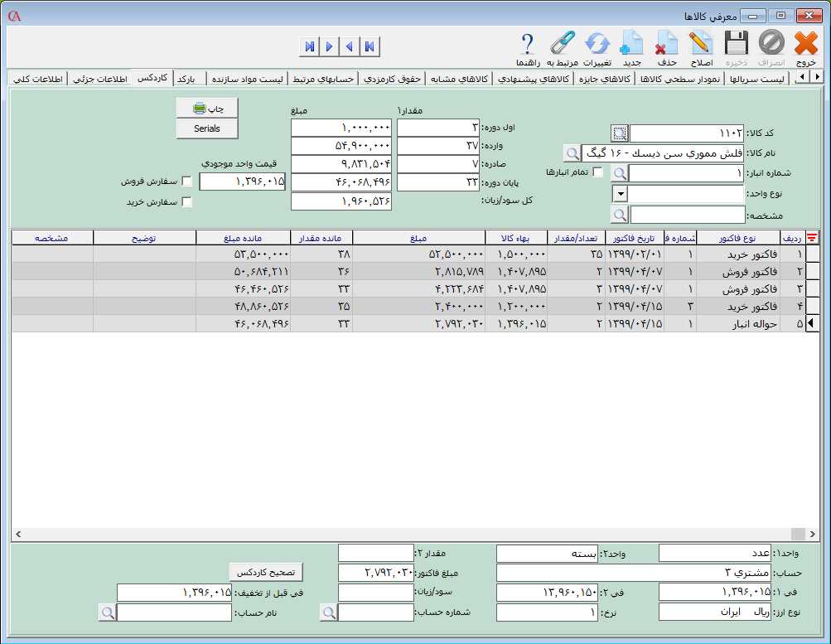Click the تصحیح کاردکس button
This screenshot has width=831, height=644.
coord(266,572)
